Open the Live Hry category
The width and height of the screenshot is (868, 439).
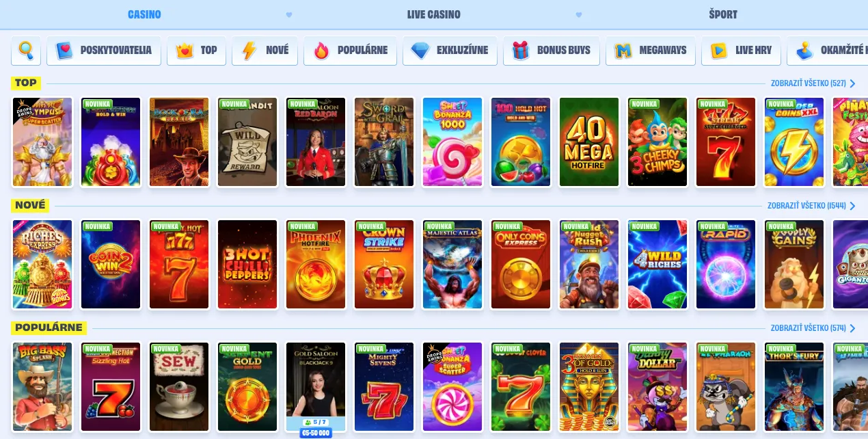742,51
